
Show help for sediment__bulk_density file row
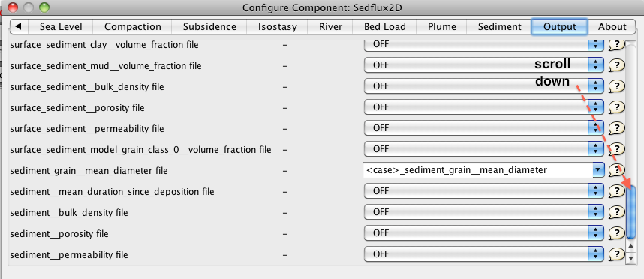pyautogui.click(x=616, y=212)
